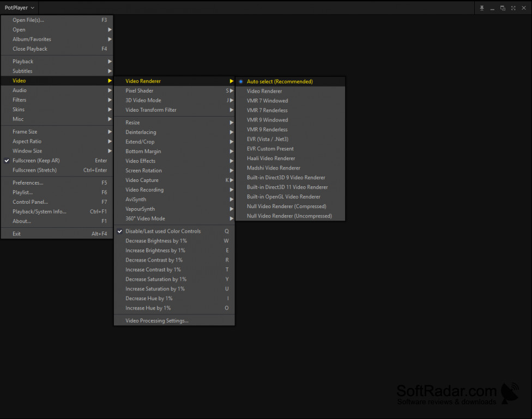Expand the Playback submenu
The image size is (532, 419).
(x=57, y=62)
